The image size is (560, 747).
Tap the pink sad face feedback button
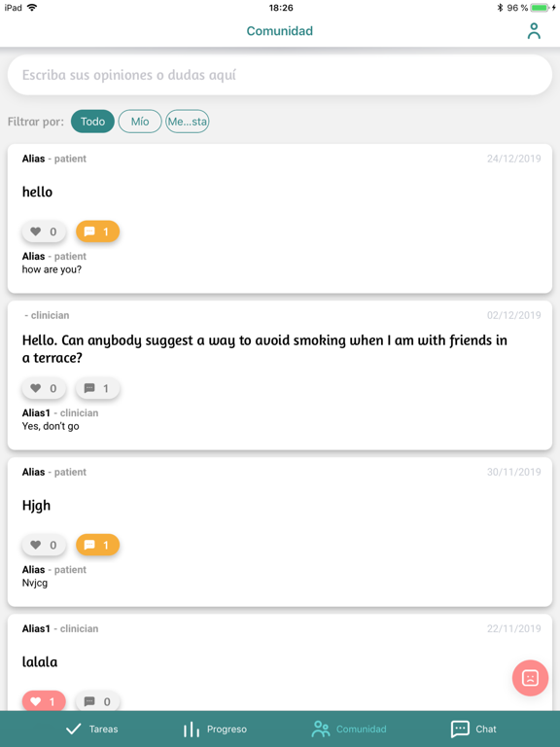point(530,677)
